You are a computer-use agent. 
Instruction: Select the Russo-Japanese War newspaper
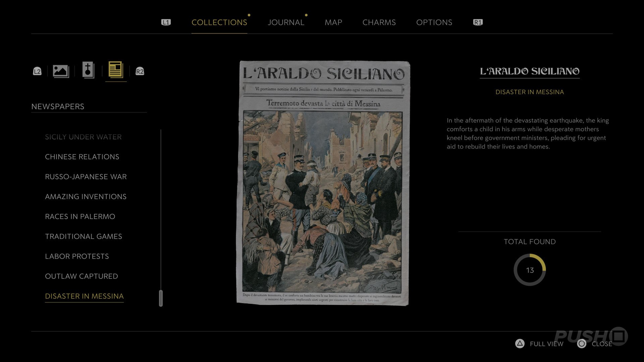(x=86, y=177)
